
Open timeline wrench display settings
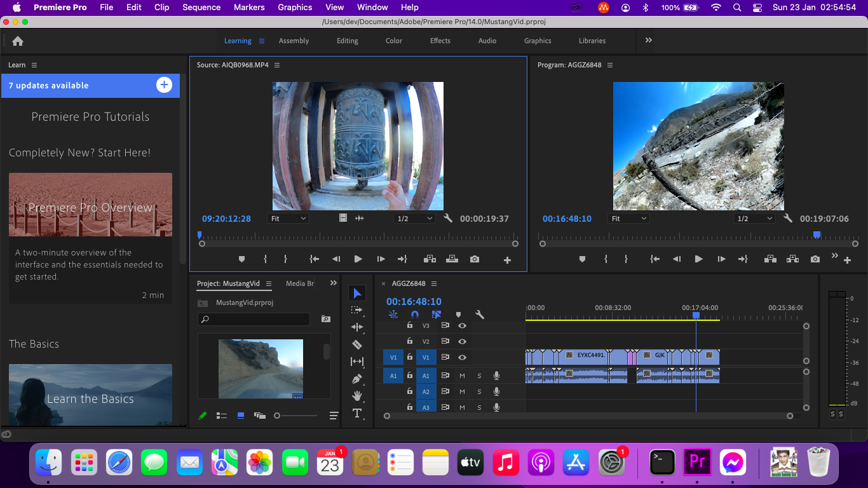pos(480,315)
